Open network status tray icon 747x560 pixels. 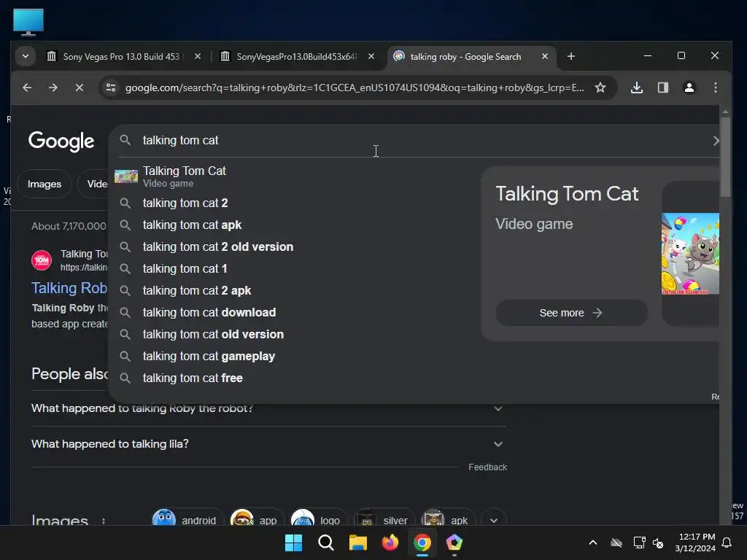click(639, 542)
